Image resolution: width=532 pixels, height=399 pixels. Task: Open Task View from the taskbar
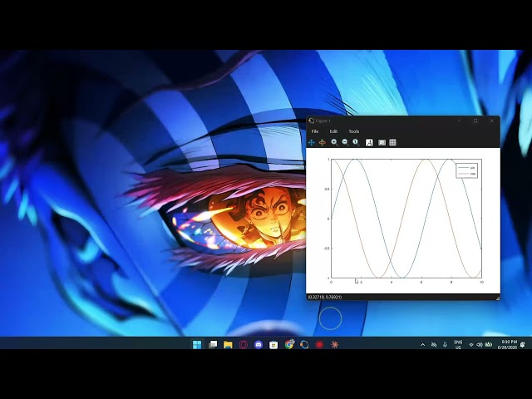[213, 345]
